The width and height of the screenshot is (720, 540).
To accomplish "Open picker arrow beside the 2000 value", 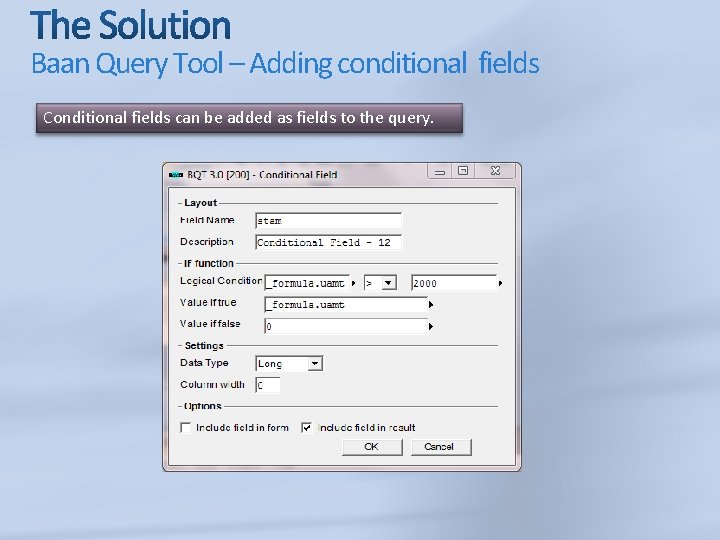I will tap(500, 283).
